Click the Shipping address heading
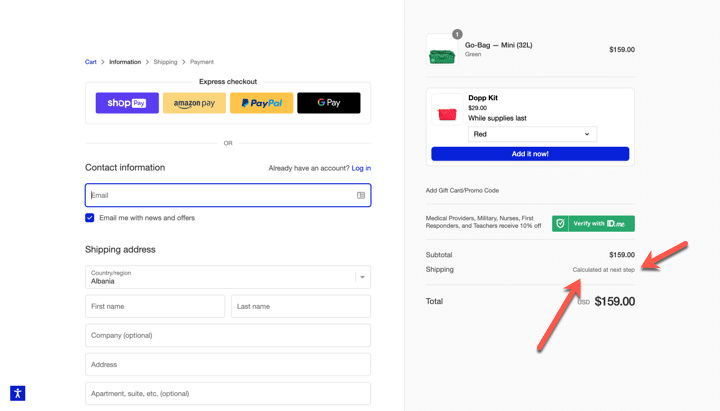The image size is (720, 411). click(x=120, y=249)
